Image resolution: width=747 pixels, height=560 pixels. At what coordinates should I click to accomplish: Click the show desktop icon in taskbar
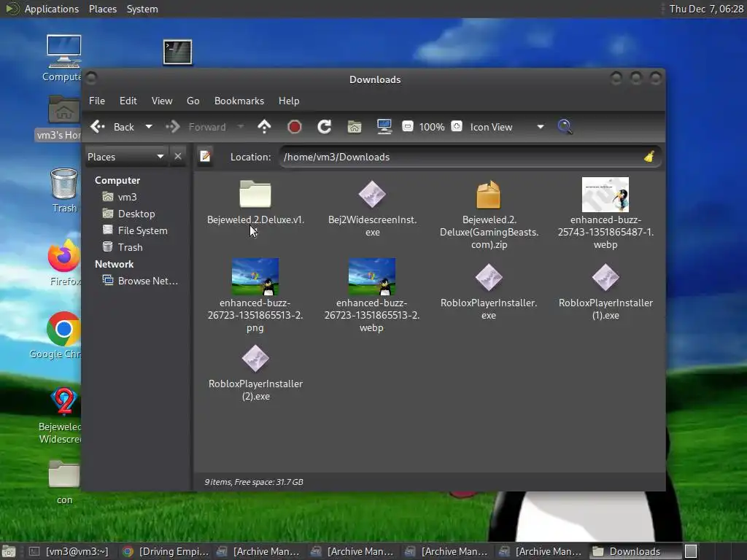[9, 551]
